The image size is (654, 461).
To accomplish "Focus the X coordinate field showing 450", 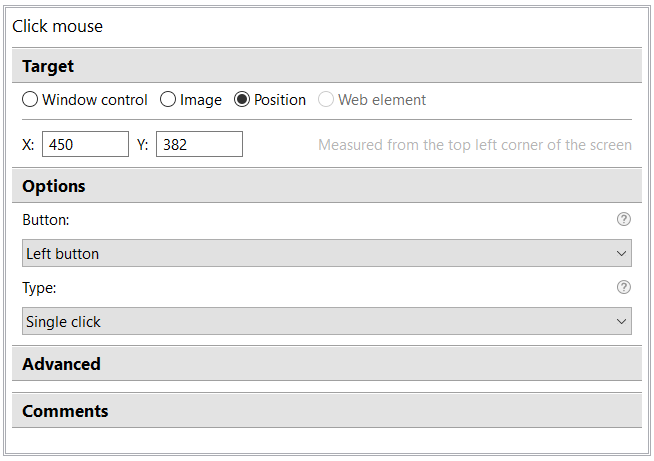I will [x=86, y=144].
